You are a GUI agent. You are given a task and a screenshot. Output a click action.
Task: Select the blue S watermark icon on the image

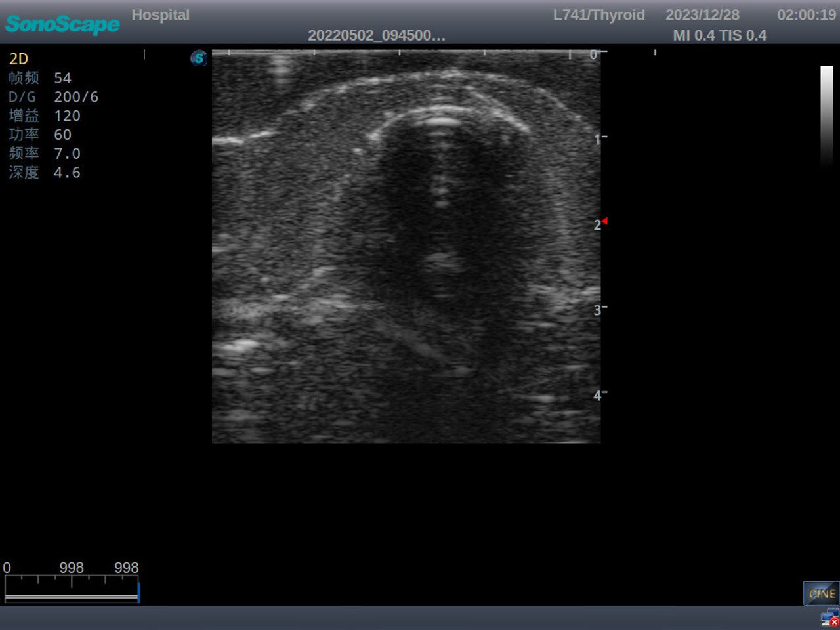tap(198, 58)
